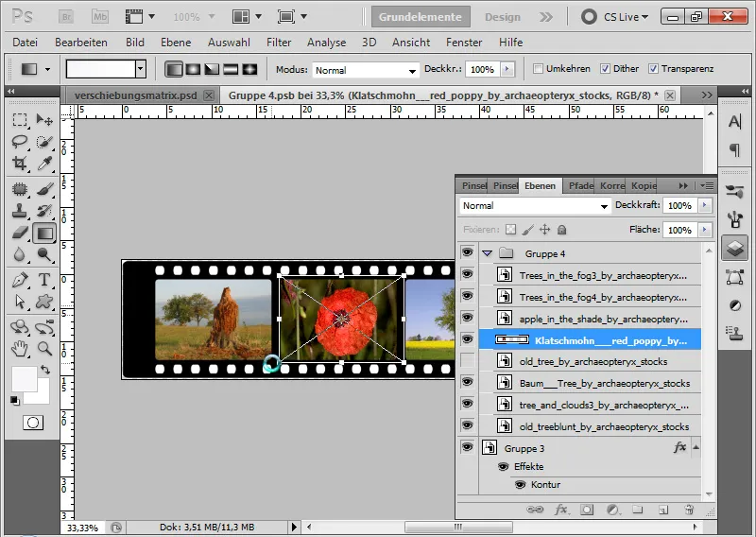The width and height of the screenshot is (756, 537).
Task: Select the Eraser tool
Action: [x=20, y=234]
